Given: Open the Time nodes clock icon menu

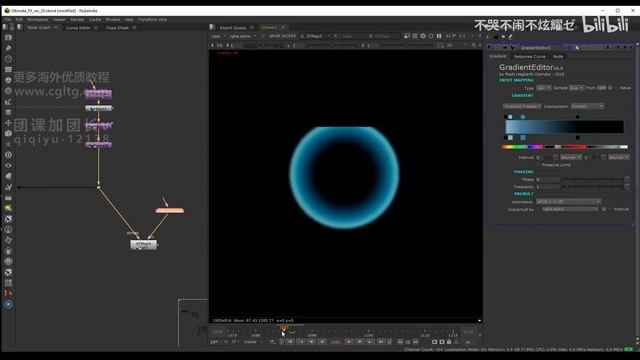Looking at the screenshot, I should click(x=8, y=59).
